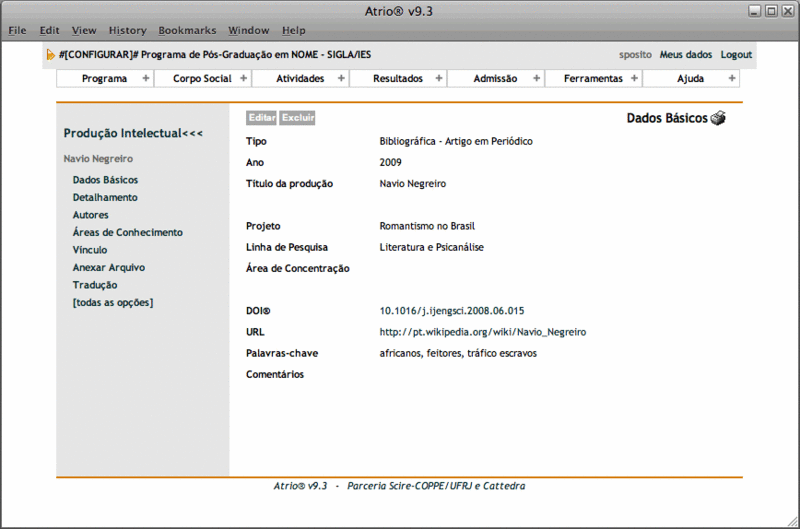The height and width of the screenshot is (529, 800).
Task: Select Detalhamento in the sidebar
Action: tap(105, 198)
